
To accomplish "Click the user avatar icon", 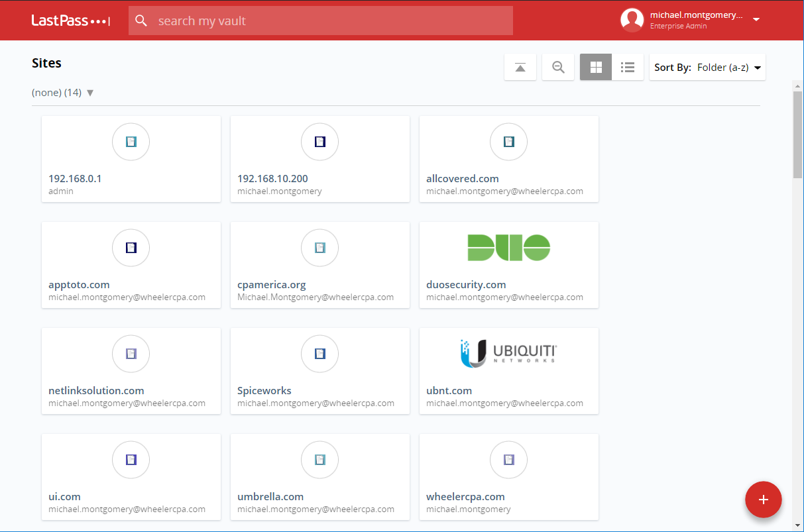I will [x=632, y=20].
